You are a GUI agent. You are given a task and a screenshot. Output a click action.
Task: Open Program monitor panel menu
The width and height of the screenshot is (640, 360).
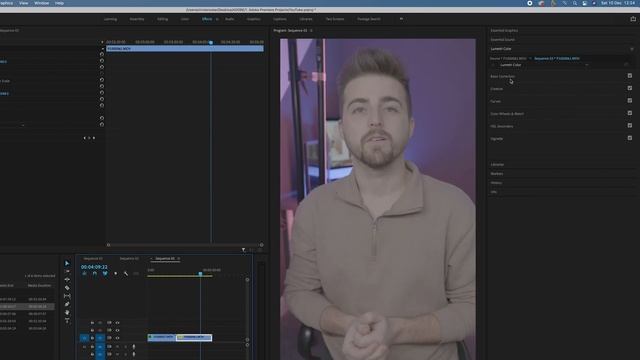tap(311, 30)
